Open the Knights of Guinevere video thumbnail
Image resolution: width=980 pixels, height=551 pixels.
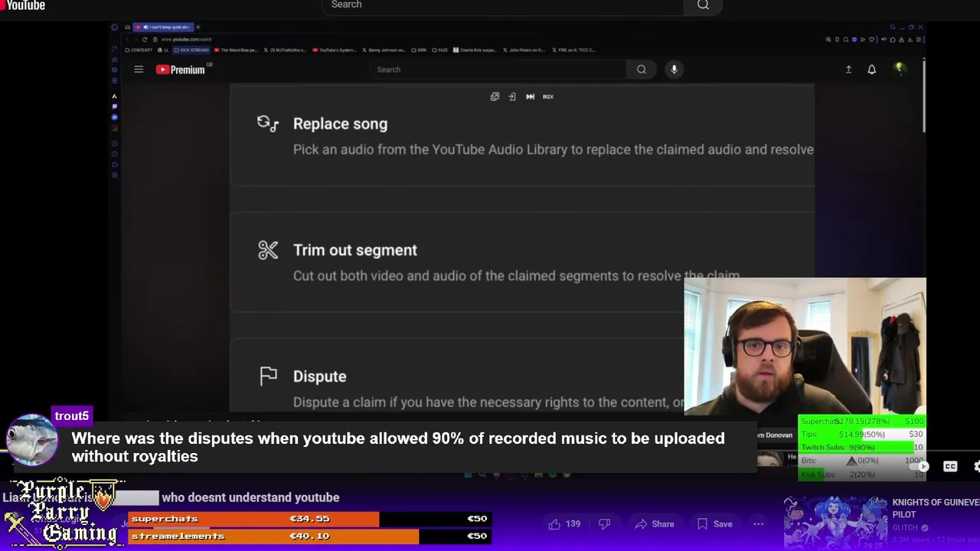(835, 523)
